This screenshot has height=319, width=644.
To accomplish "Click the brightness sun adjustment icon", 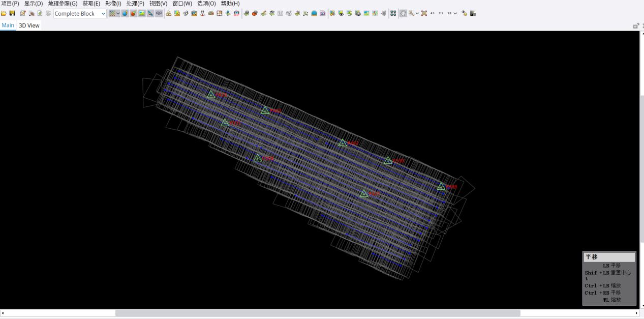I will (464, 14).
